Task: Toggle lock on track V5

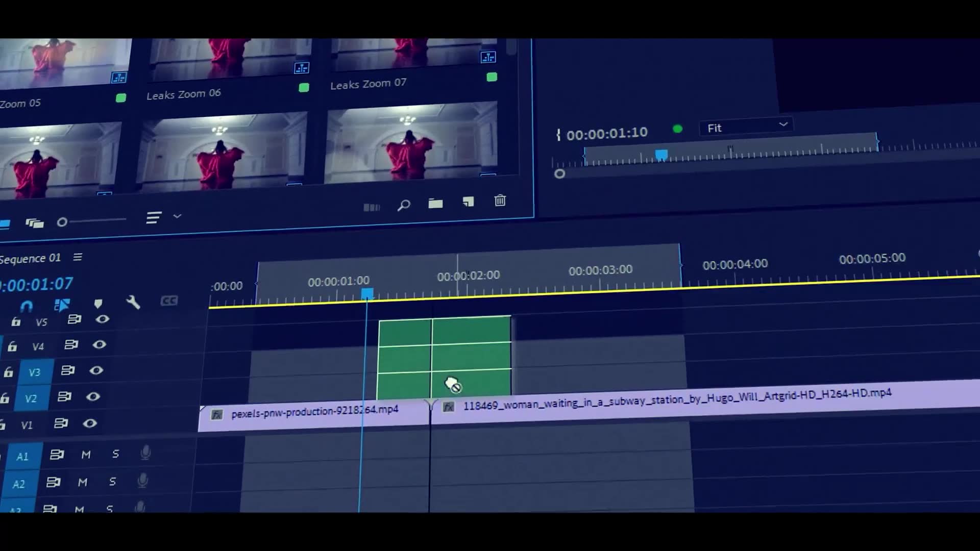Action: coord(16,321)
